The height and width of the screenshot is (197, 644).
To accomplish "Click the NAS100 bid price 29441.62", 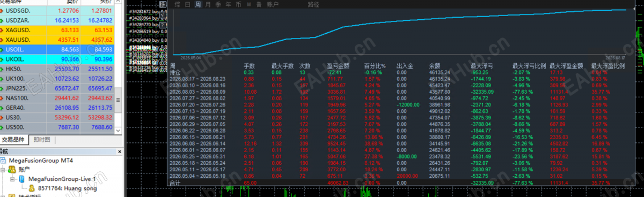I will [67, 98].
